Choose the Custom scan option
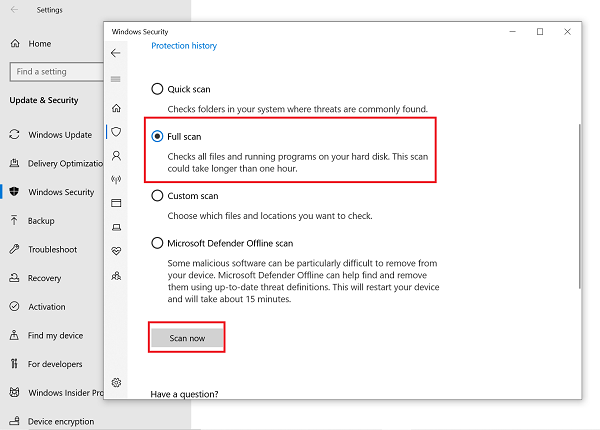Screen dimensions: 600x430 (x=157, y=196)
